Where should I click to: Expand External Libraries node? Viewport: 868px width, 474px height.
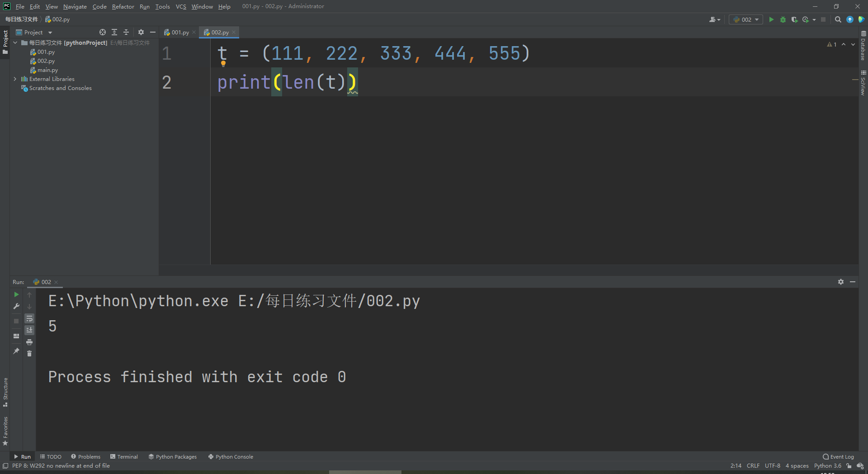click(15, 79)
